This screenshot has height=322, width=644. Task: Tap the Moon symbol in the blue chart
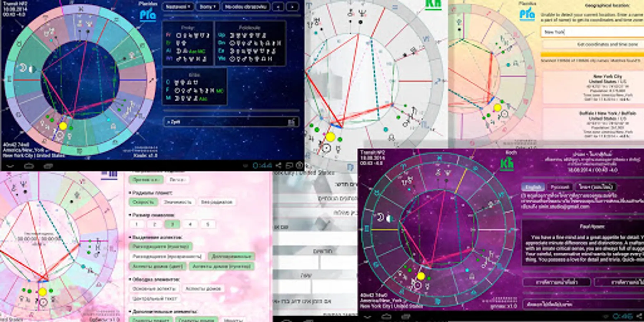(x=23, y=68)
